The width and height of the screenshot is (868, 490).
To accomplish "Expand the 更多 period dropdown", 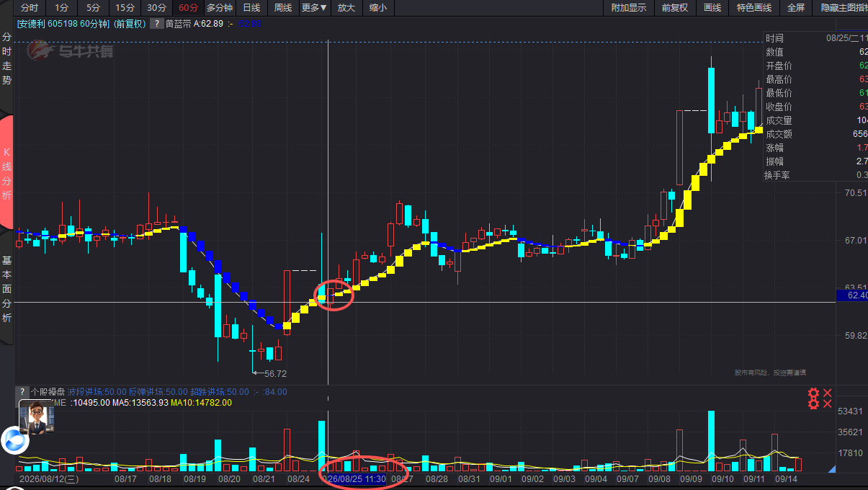I will [314, 8].
